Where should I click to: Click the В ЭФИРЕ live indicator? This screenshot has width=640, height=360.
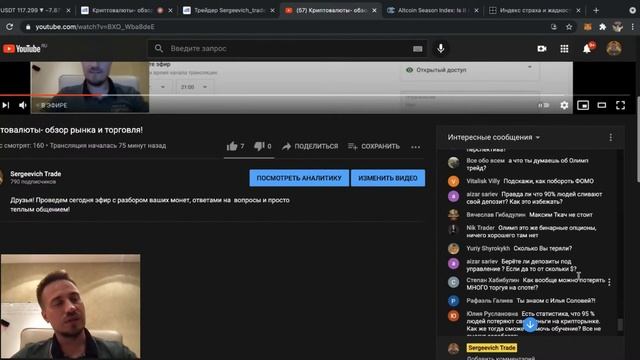coord(52,105)
